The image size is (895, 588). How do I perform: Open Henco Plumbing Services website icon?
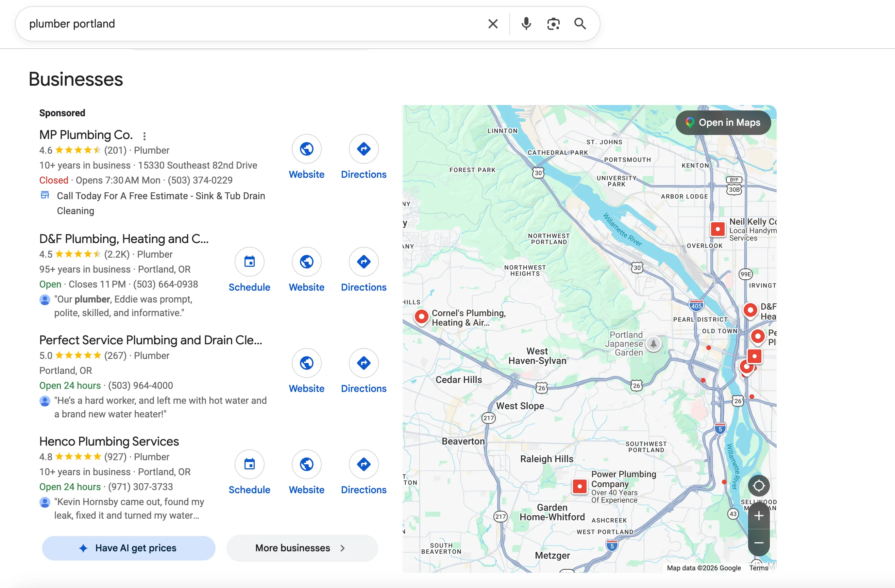click(x=306, y=464)
